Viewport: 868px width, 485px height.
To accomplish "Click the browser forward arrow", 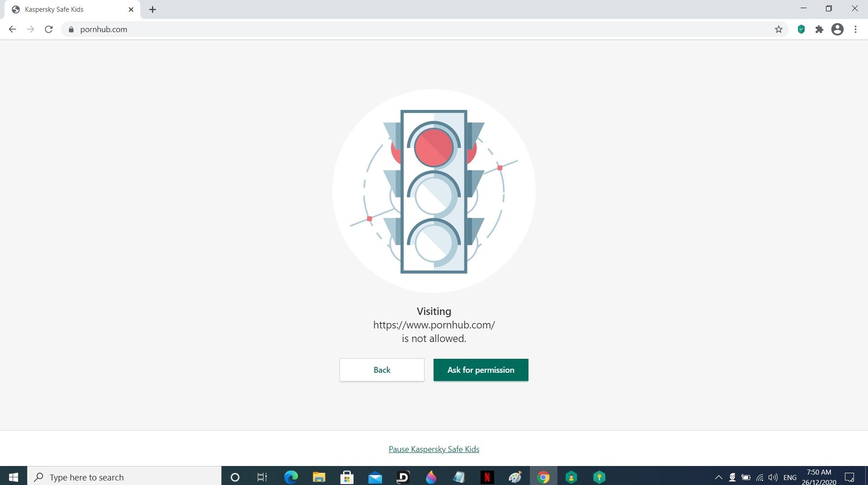I will click(x=30, y=29).
